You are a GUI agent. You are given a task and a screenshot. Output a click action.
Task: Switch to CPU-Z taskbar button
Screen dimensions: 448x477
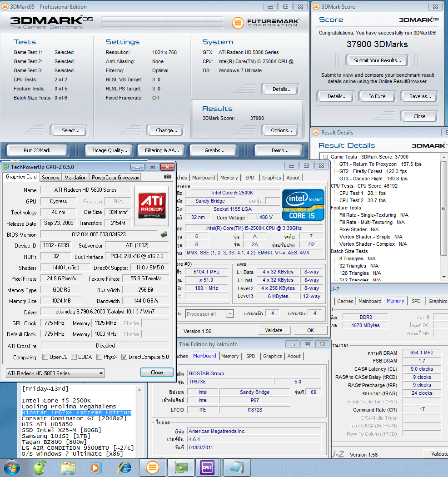point(207,467)
